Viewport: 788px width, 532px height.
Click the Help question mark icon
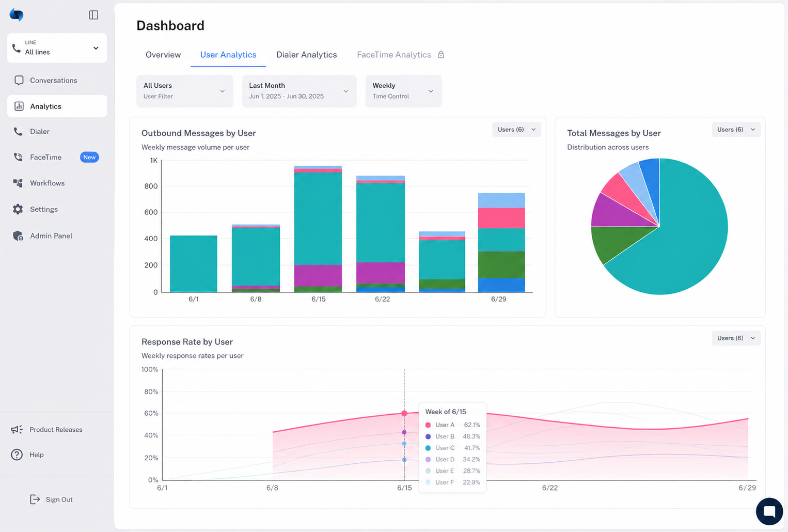point(17,455)
